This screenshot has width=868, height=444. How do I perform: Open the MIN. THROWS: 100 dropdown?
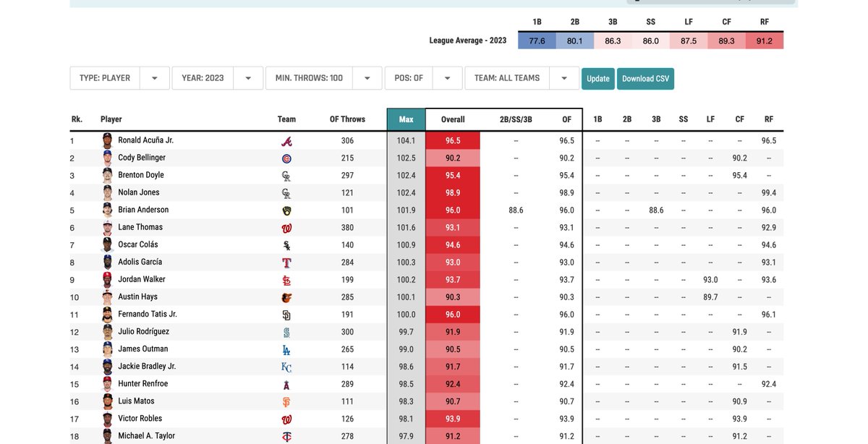click(323, 78)
